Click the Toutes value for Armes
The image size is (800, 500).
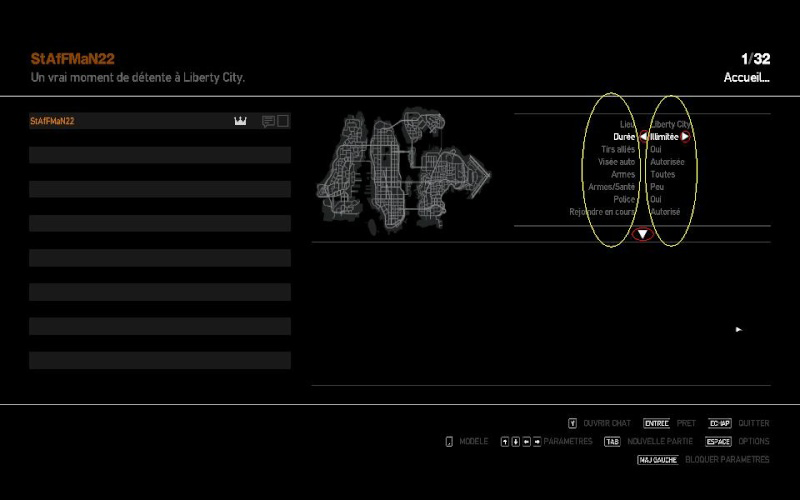coord(662,174)
